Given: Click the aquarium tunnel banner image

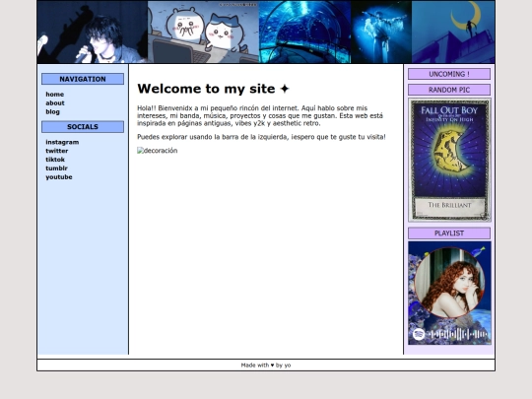Looking at the screenshot, I should [x=304, y=32].
